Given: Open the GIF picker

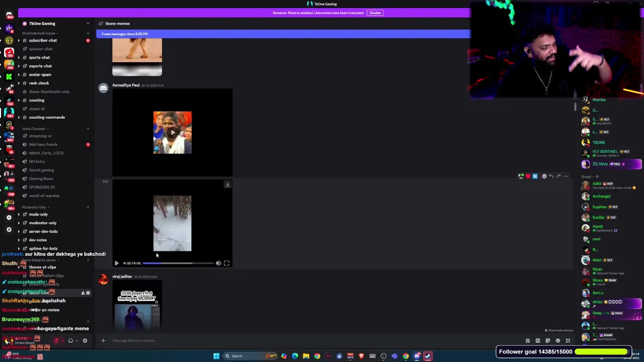Looking at the screenshot, I should [x=538, y=340].
